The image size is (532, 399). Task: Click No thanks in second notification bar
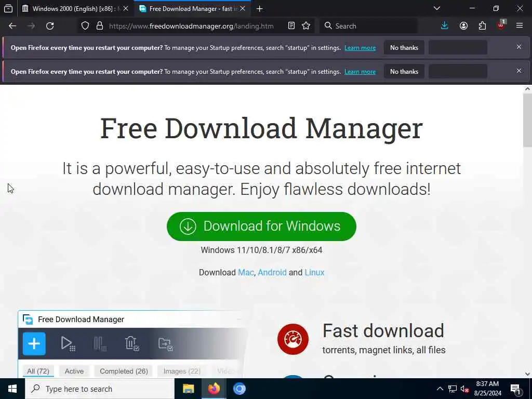404,72
